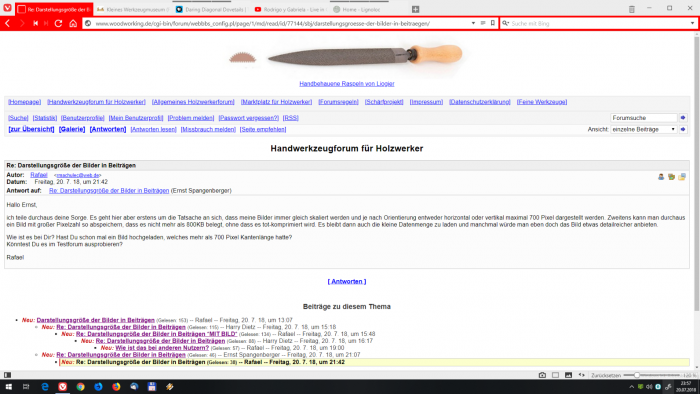Open 'Handbehauene Raspeln von Liogier' link
This screenshot has height=394, width=700.
[347, 84]
